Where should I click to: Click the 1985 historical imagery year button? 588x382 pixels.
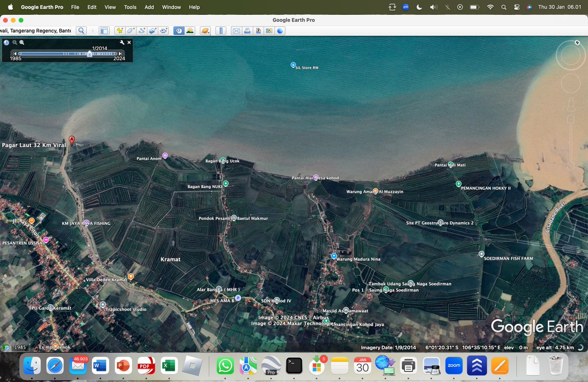point(20,347)
